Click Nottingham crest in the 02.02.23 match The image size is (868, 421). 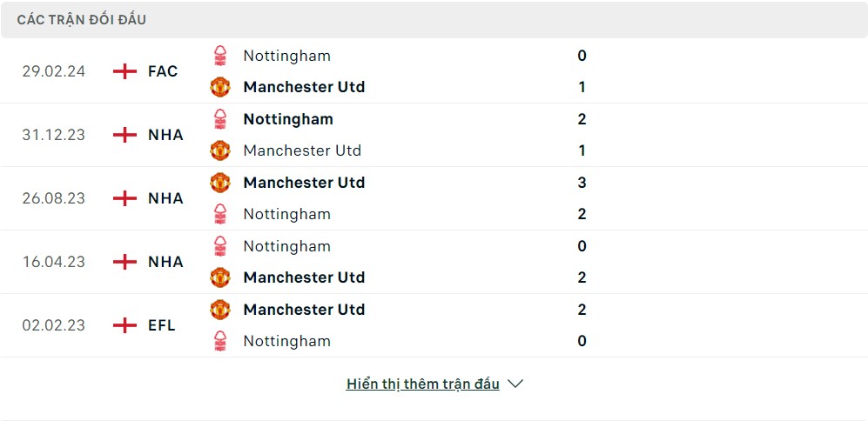point(221,341)
